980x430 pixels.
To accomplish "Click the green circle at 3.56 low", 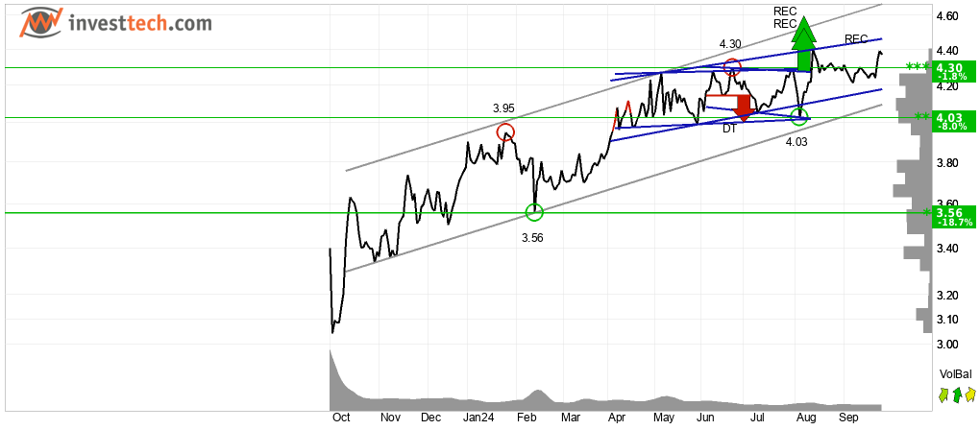I will [x=535, y=212].
